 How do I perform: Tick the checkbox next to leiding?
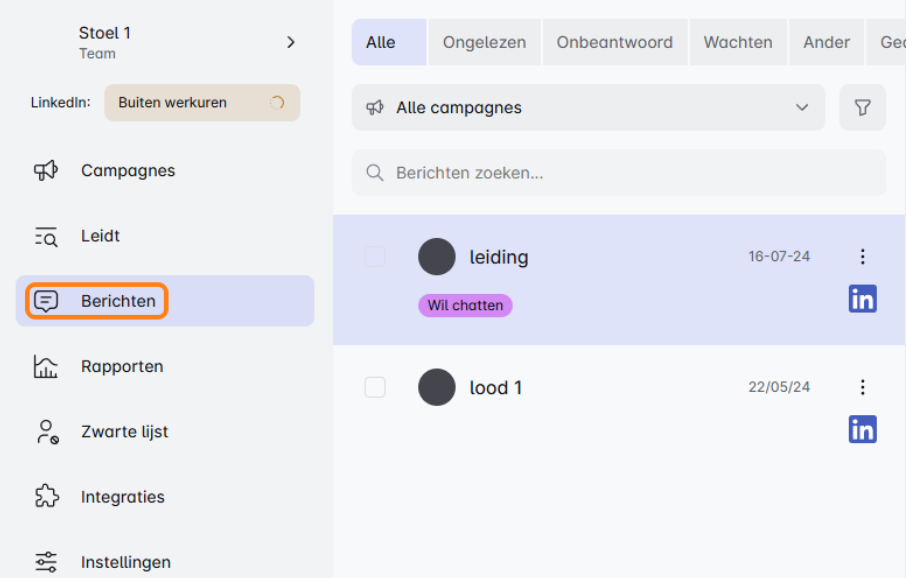pos(375,257)
